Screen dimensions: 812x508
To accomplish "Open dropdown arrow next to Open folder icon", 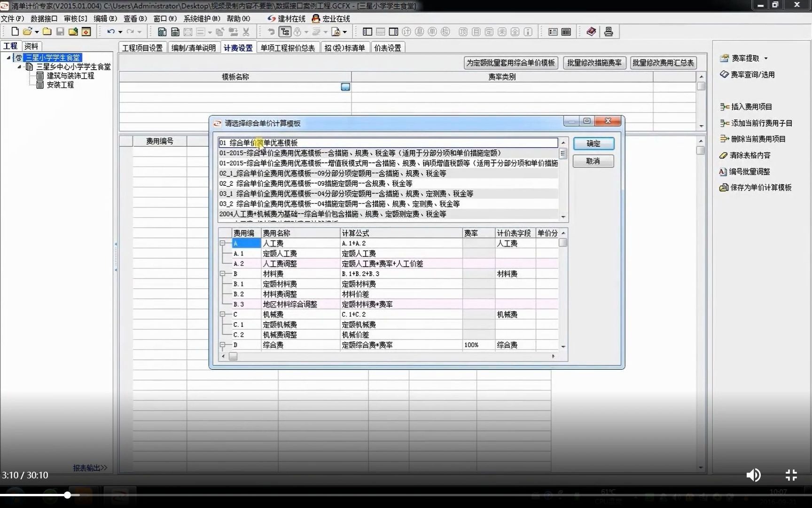I will click(37, 32).
